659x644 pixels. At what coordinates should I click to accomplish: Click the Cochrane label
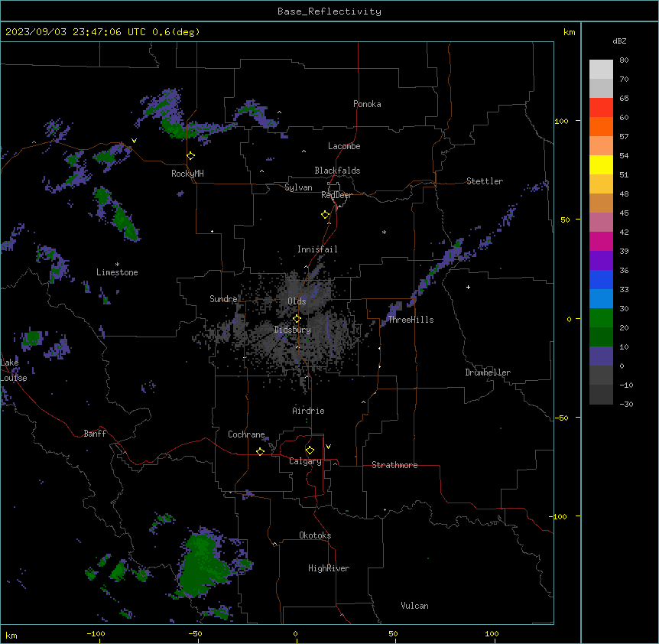click(246, 434)
